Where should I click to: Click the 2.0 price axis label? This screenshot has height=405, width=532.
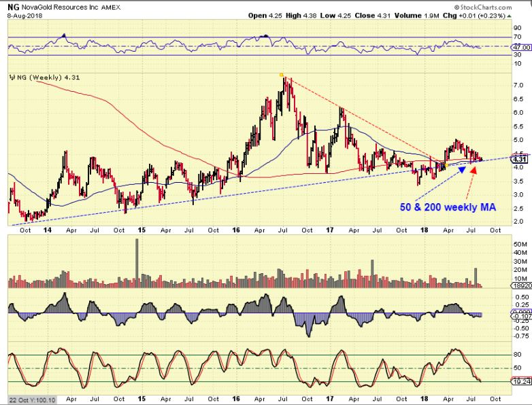click(x=518, y=222)
